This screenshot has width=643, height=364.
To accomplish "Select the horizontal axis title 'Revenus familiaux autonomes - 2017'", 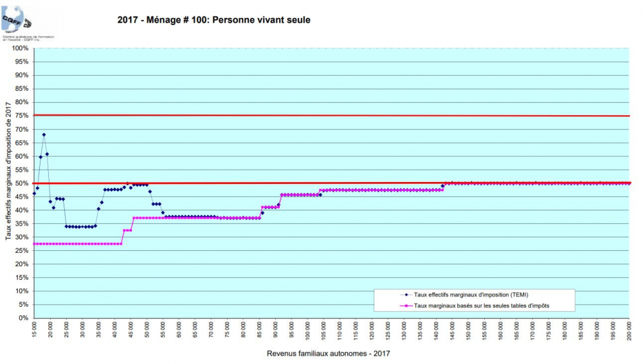I will point(328,352).
